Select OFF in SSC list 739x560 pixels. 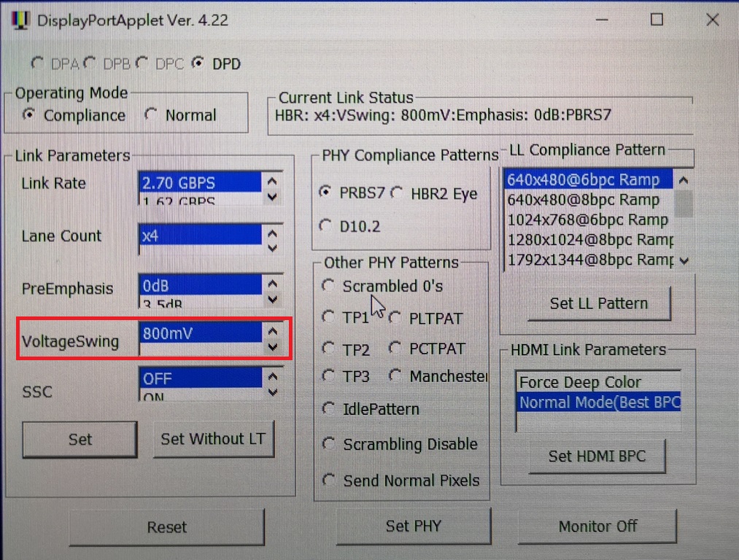pos(201,378)
